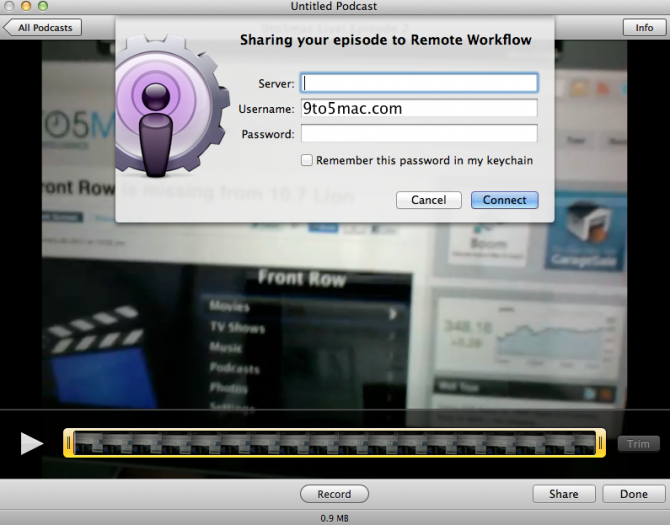670x525 pixels.
Task: Focus the Password input field
Action: coord(419,134)
